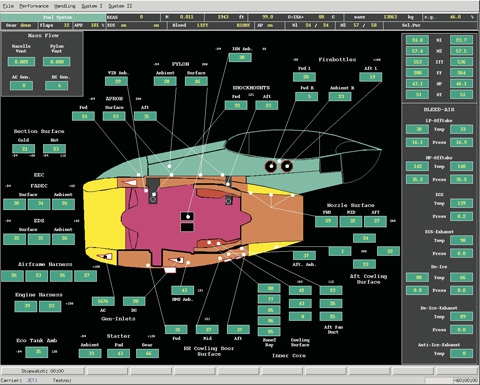Click the Firebottles Aft L value

tap(371, 77)
